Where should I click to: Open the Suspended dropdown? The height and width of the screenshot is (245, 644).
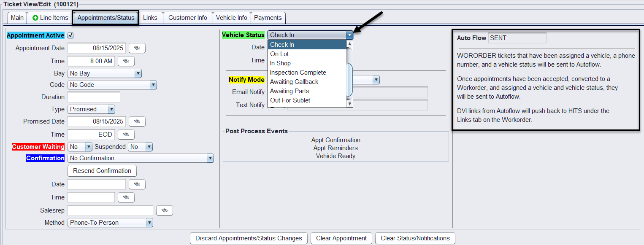[141, 147]
